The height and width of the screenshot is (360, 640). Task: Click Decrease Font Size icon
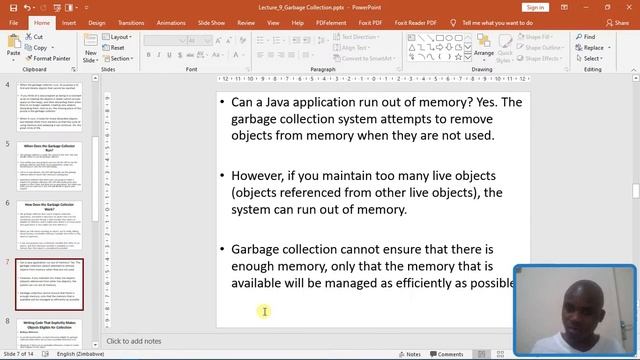[229, 40]
